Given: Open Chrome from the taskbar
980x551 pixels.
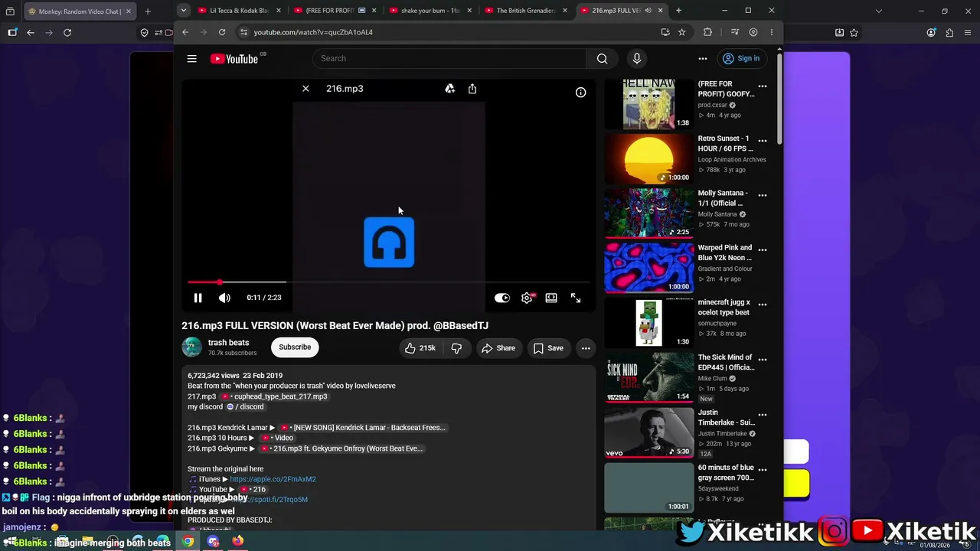Looking at the screenshot, I should click(x=188, y=541).
